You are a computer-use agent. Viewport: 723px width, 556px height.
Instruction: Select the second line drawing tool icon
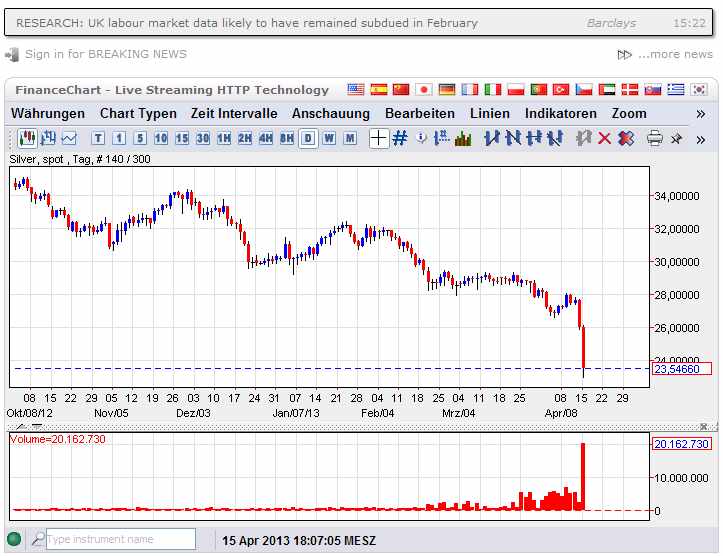tap(513, 138)
